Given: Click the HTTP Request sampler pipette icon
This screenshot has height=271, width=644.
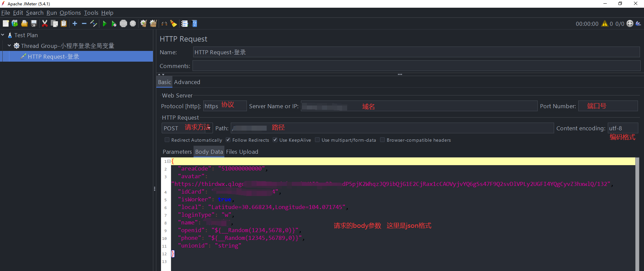Looking at the screenshot, I should tap(23, 57).
